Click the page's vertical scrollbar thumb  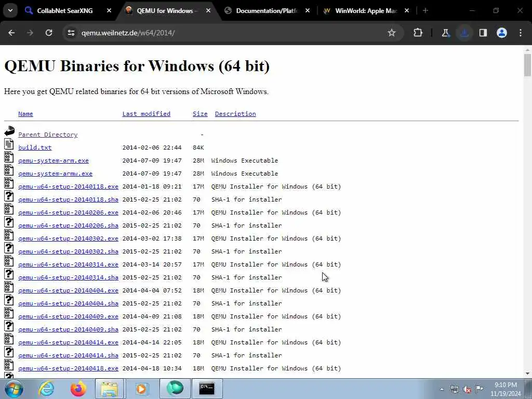tap(528, 65)
